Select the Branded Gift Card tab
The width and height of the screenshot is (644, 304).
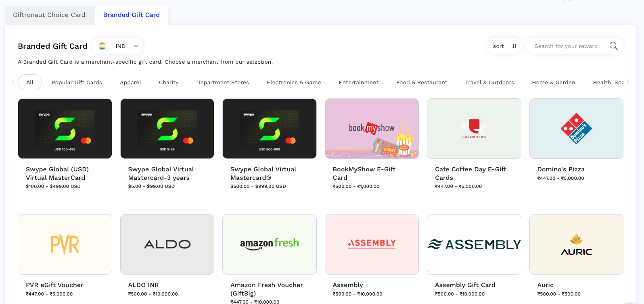pos(132,15)
